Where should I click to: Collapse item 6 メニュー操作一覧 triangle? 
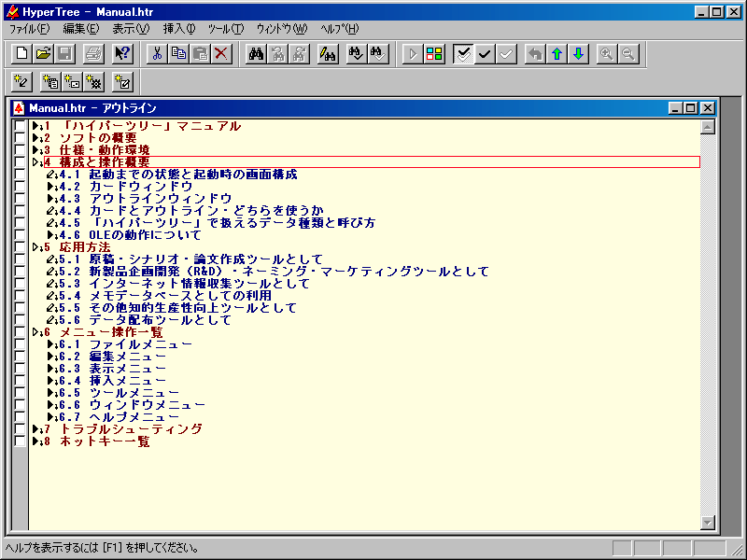pyautogui.click(x=35, y=332)
